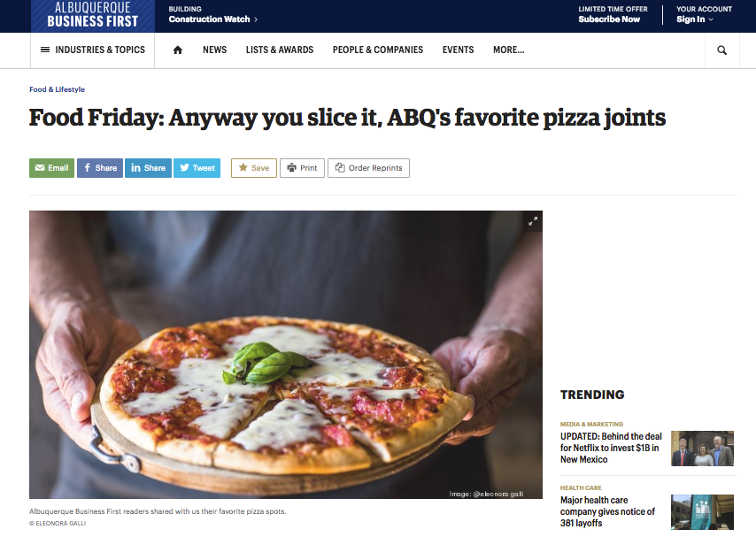756x537 pixels.
Task: Open People & Companies section
Action: pyautogui.click(x=378, y=50)
